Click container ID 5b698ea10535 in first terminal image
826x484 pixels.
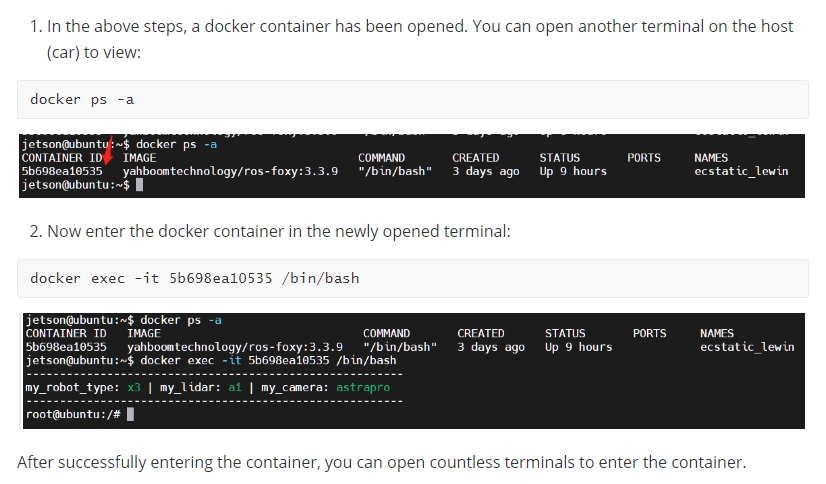pyautogui.click(x=62, y=171)
